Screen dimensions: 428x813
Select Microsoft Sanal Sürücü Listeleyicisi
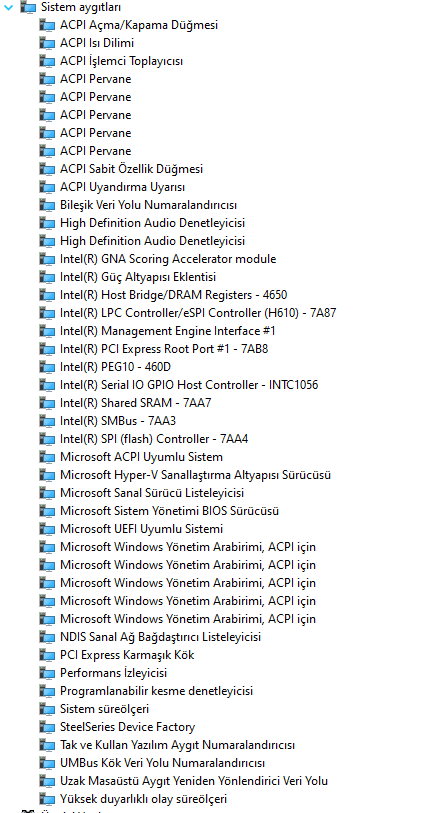coord(151,494)
